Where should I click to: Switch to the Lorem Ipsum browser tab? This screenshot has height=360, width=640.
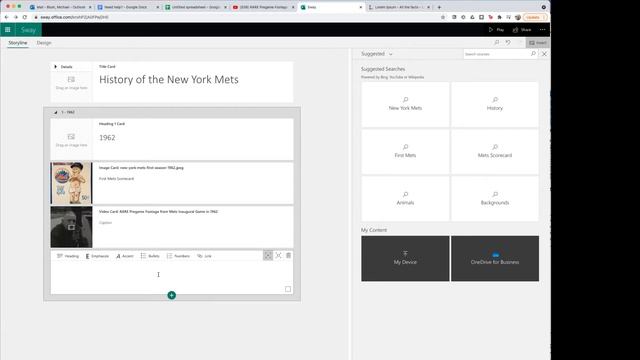click(x=399, y=7)
